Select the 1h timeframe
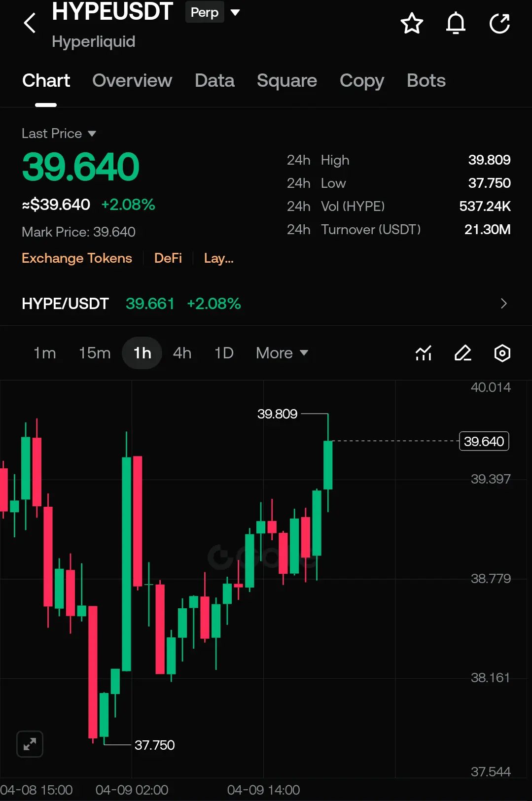This screenshot has width=532, height=801. click(x=142, y=353)
